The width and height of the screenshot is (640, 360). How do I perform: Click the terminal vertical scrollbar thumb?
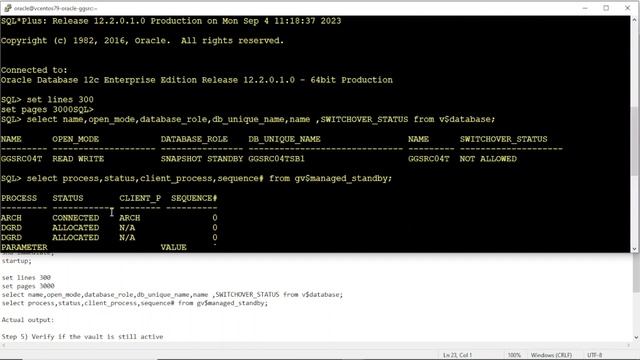coord(634,141)
